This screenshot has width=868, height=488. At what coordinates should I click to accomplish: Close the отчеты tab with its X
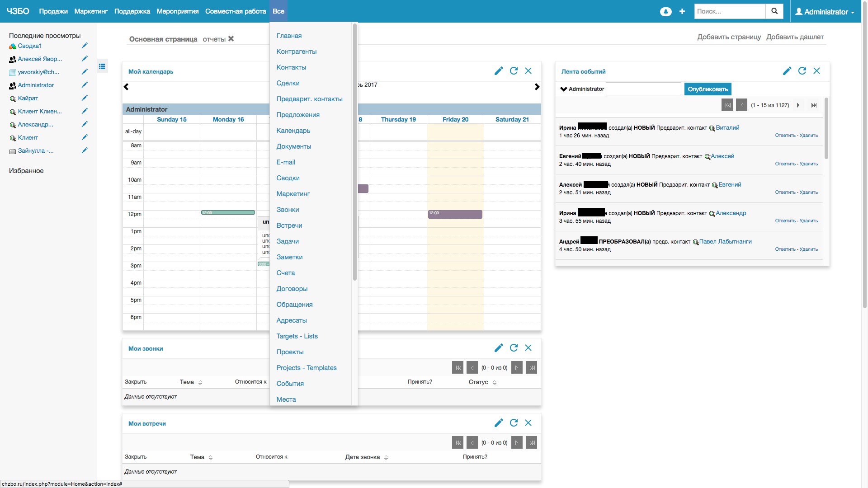[231, 39]
